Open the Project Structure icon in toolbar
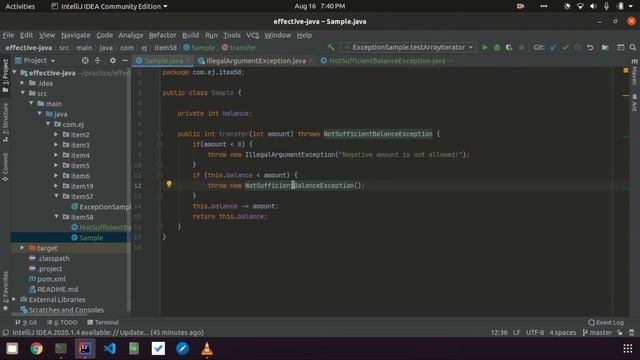Image resolution: width=640 pixels, height=360 pixels. [x=605, y=47]
